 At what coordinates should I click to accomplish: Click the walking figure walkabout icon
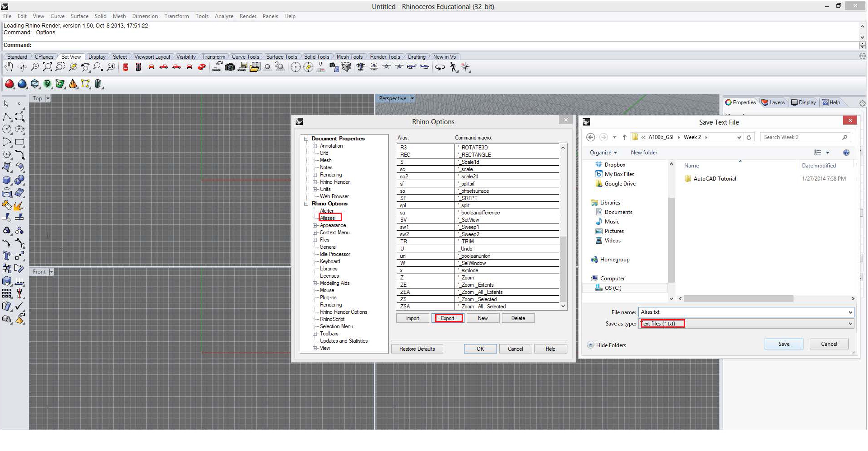click(x=453, y=67)
